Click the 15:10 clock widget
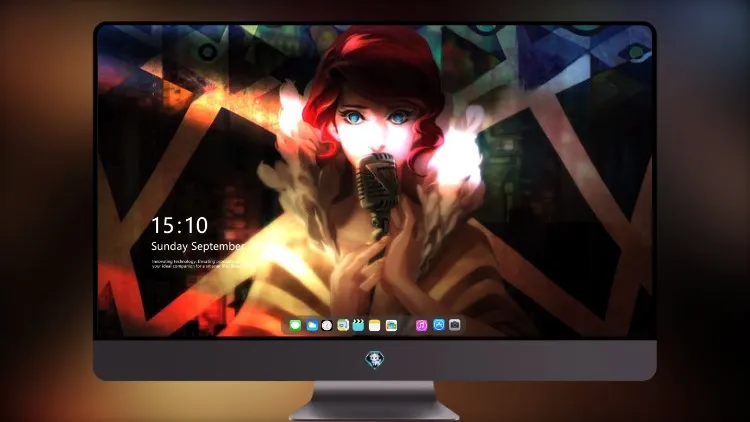Screen dimensions: 750x422 [179, 225]
